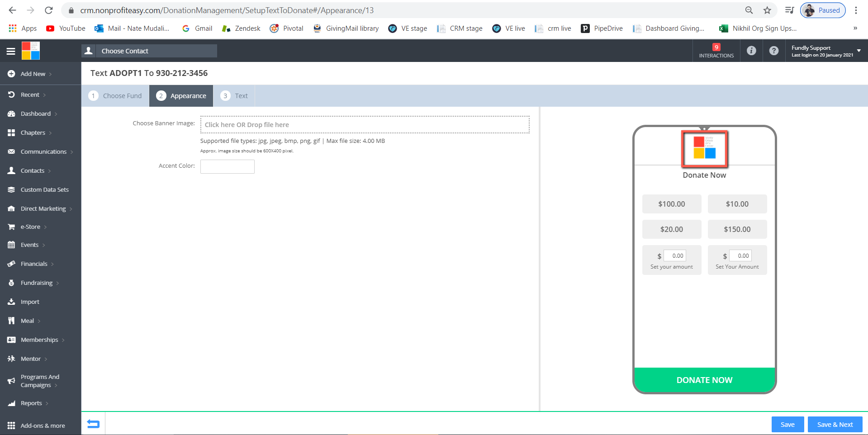This screenshot has width=868, height=435.
Task: Click the Meal utensils icon
Action: point(11,321)
